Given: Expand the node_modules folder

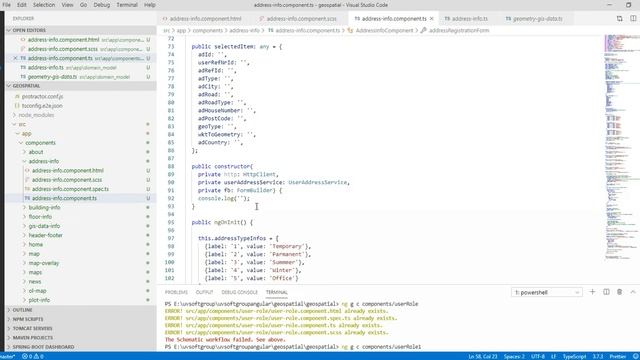Looking at the screenshot, I should [36, 115].
